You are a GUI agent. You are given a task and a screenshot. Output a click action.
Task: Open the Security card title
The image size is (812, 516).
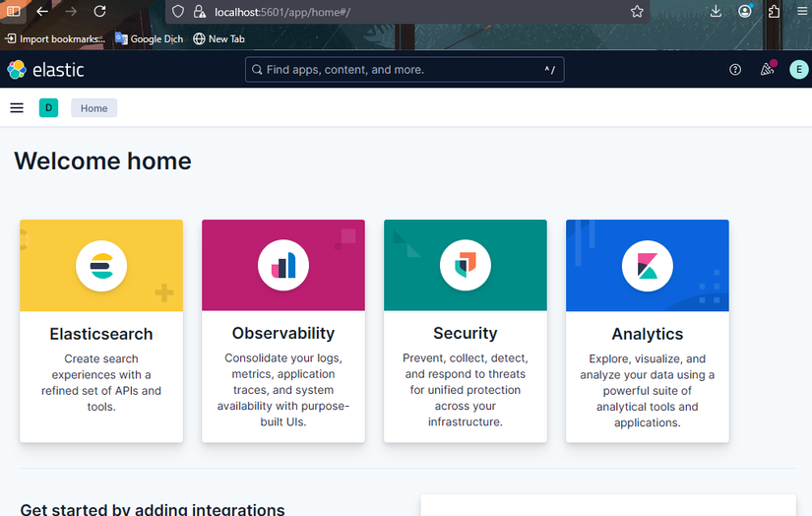(466, 333)
